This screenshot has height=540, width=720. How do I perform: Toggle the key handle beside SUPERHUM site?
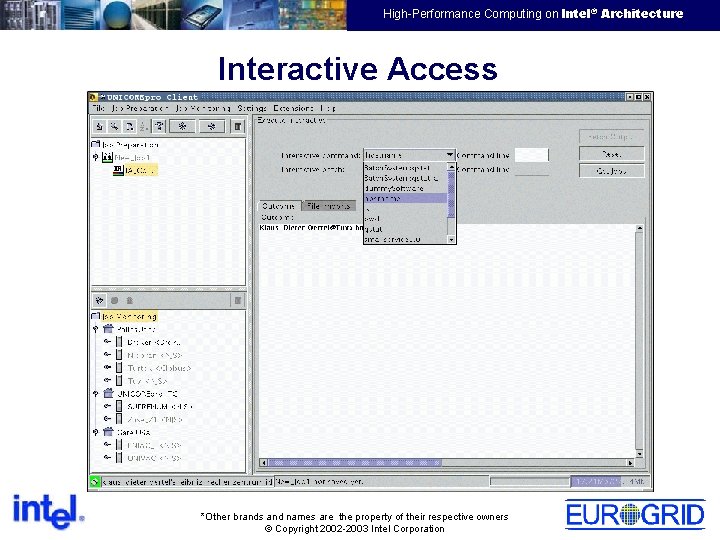tap(107, 406)
